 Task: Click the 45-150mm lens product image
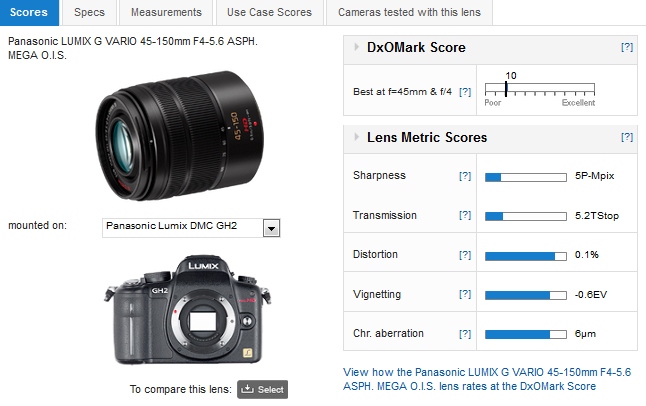(x=179, y=136)
